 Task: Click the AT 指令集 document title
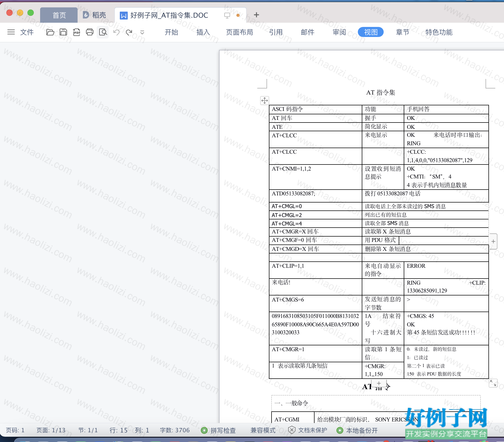click(381, 92)
